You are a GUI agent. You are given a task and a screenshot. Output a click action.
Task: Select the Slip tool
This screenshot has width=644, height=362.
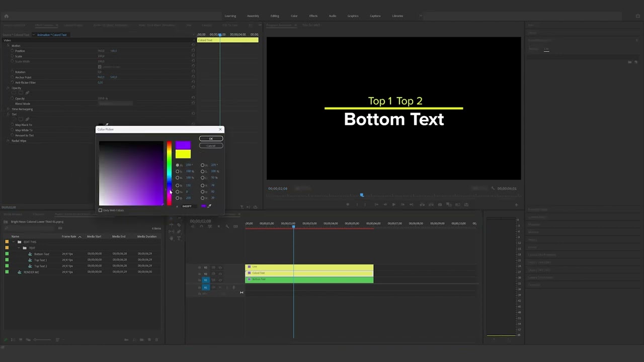(172, 232)
